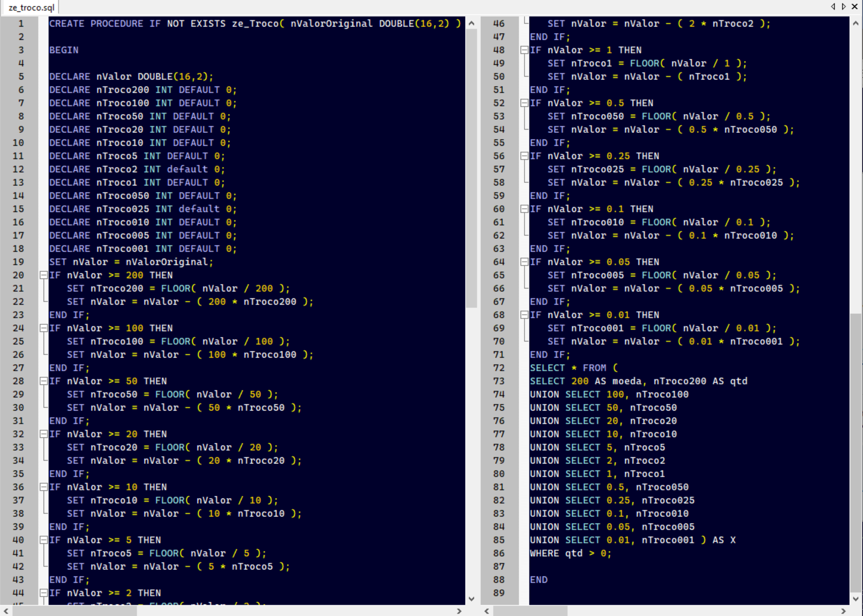The image size is (863, 616).
Task: Click 'SET nTroco1 = FLOOR( nValor / 1 );'
Action: (647, 63)
